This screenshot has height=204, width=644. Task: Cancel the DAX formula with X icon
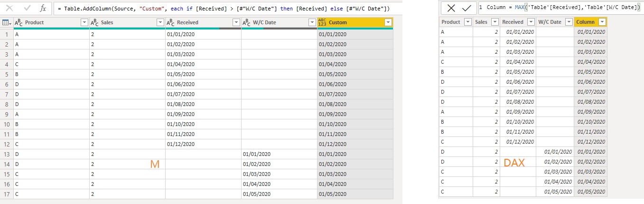pyautogui.click(x=451, y=8)
